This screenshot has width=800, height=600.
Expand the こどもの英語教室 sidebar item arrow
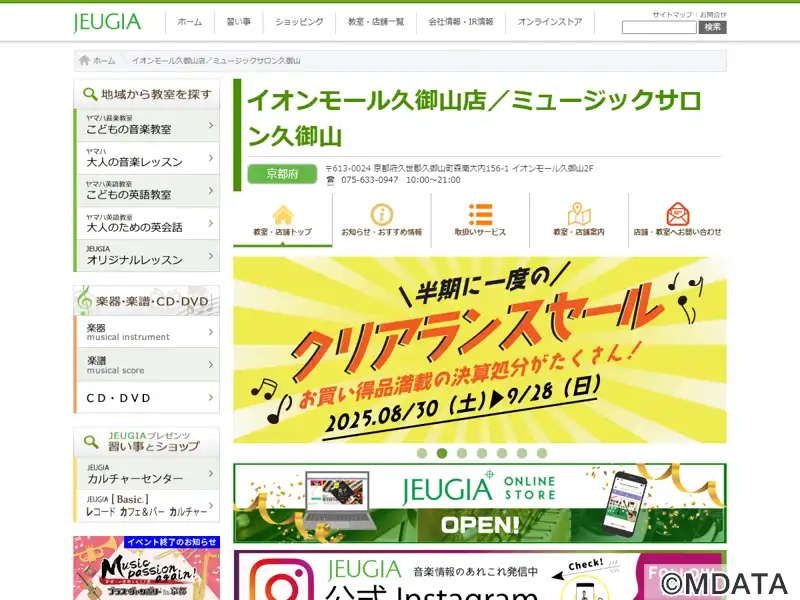click(x=211, y=190)
